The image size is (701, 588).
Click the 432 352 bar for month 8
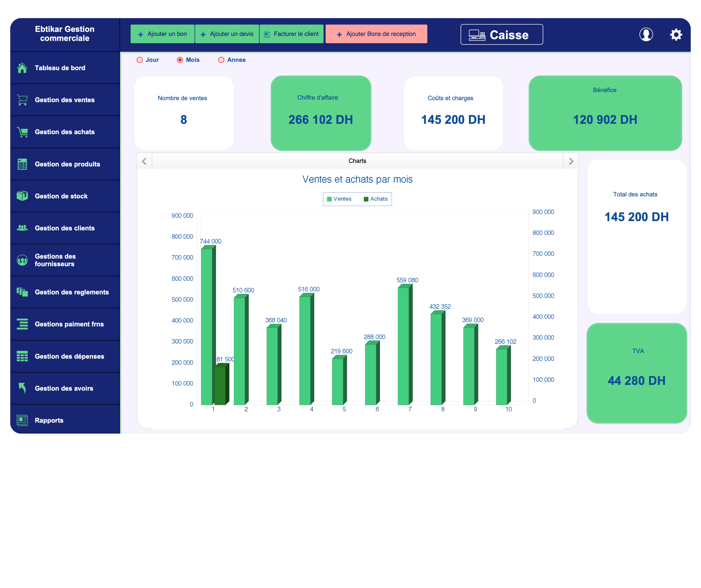pyautogui.click(x=438, y=358)
